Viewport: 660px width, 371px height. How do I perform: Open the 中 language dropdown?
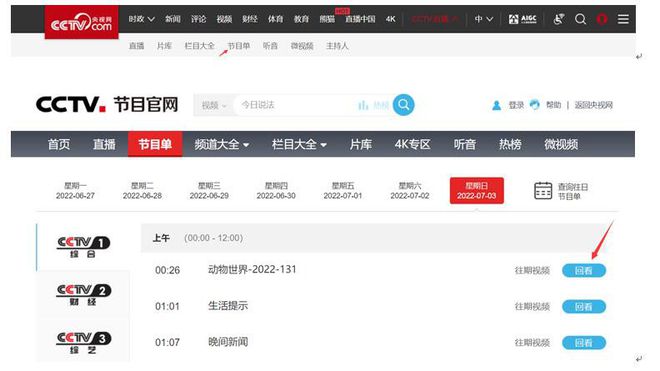484,19
